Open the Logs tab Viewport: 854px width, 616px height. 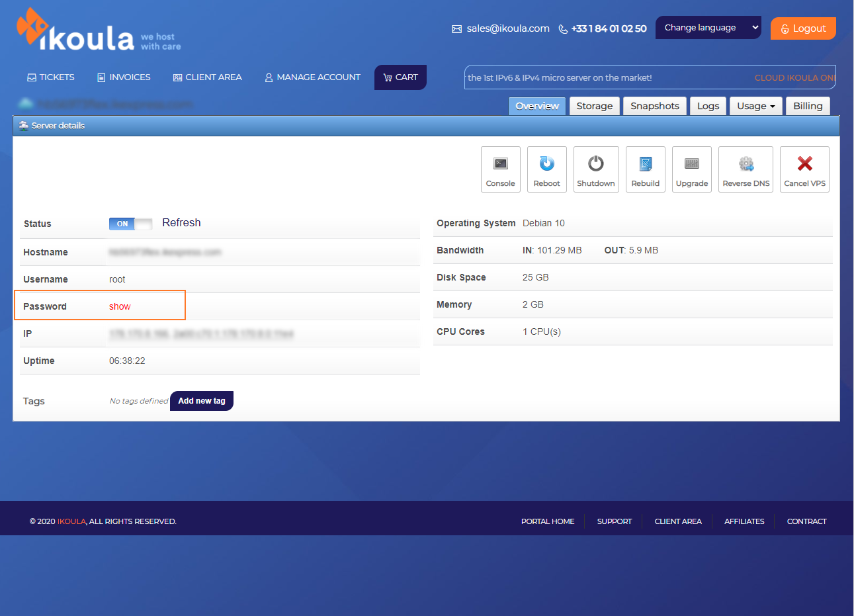point(708,106)
